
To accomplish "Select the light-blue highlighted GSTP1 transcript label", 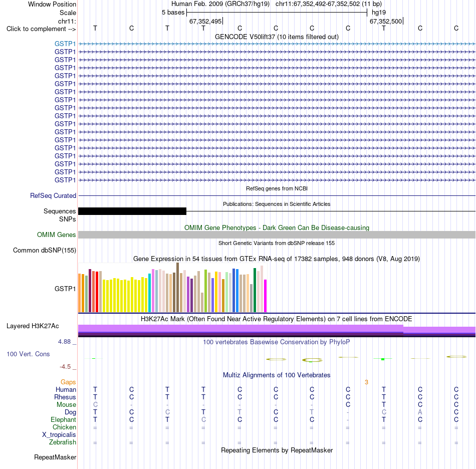I will tap(65, 44).
